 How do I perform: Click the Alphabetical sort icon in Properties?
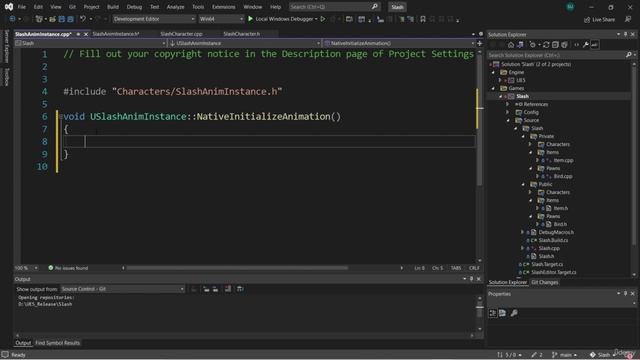(x=502, y=313)
